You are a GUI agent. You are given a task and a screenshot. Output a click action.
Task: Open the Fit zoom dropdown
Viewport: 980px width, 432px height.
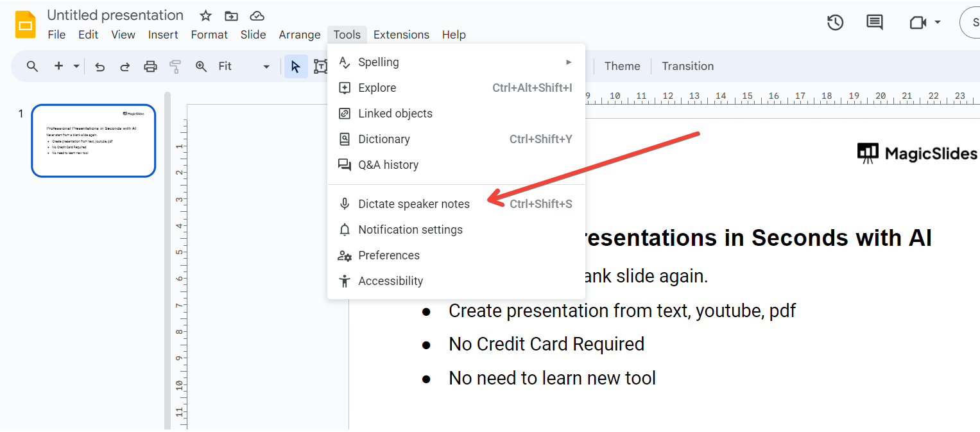(244, 66)
